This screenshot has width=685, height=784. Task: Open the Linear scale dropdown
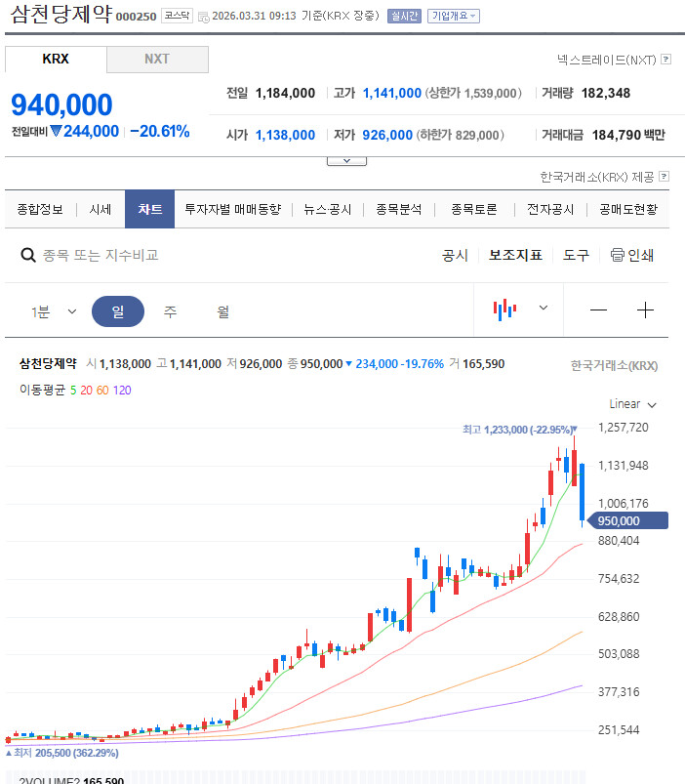click(x=632, y=404)
